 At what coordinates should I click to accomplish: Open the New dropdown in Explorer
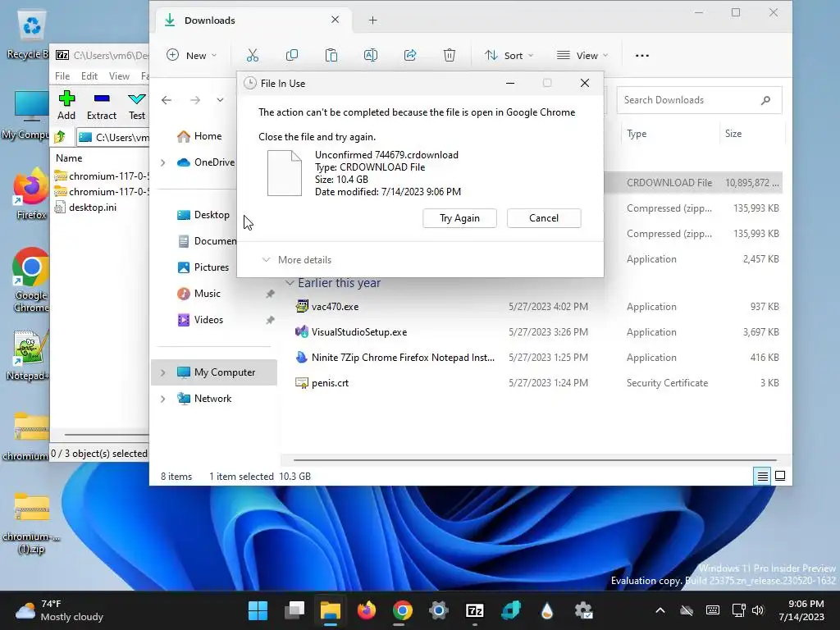tap(191, 55)
